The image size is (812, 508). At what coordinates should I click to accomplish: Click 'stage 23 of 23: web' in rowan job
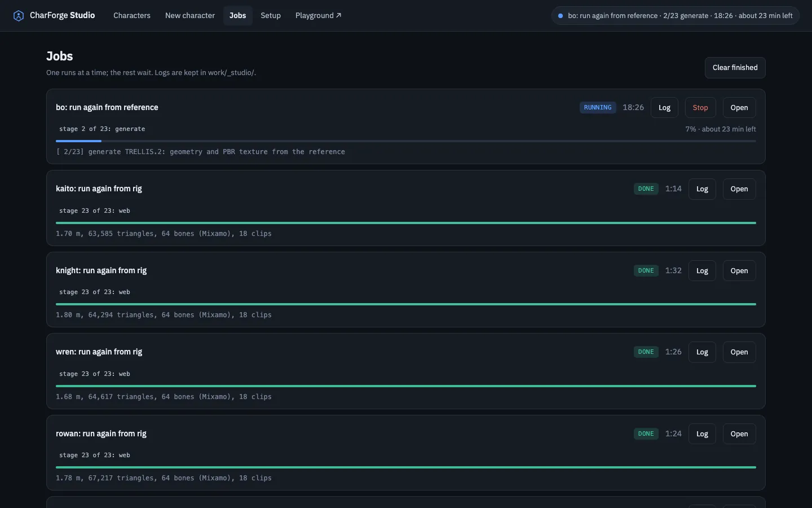point(95,456)
